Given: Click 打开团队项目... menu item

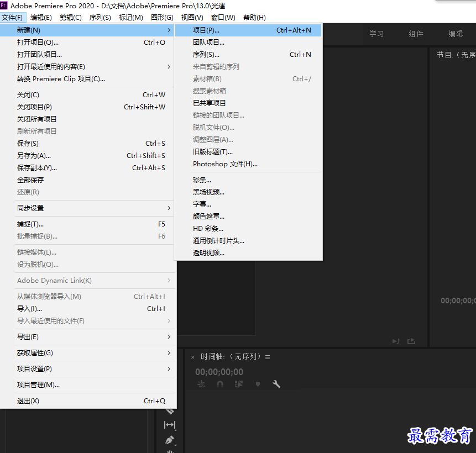Looking at the screenshot, I should click(x=87, y=55).
